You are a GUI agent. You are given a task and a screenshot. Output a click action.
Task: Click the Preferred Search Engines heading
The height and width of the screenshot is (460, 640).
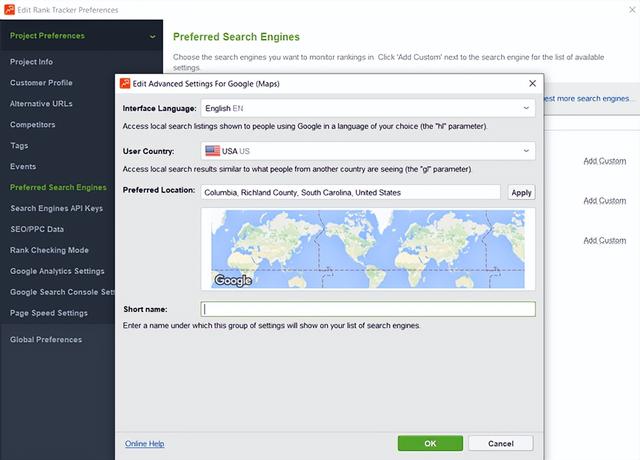[236, 37]
